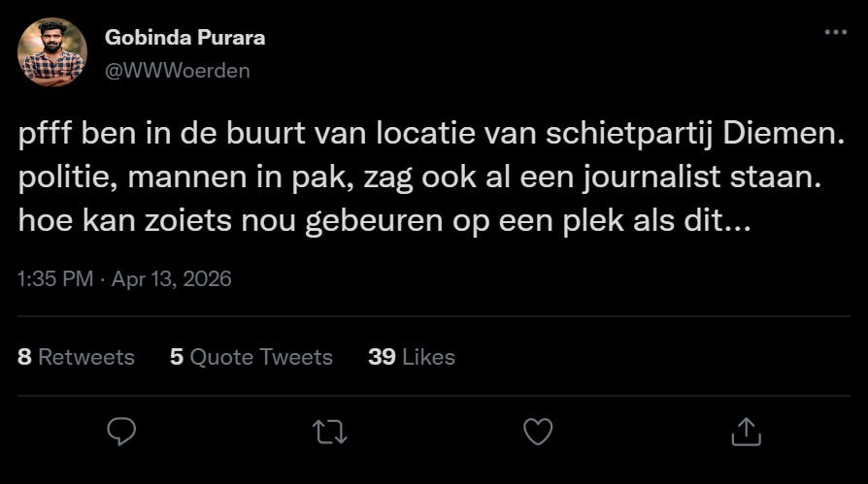The height and width of the screenshot is (484, 868).
Task: Open the three-dot more options menu
Action: coord(835,32)
